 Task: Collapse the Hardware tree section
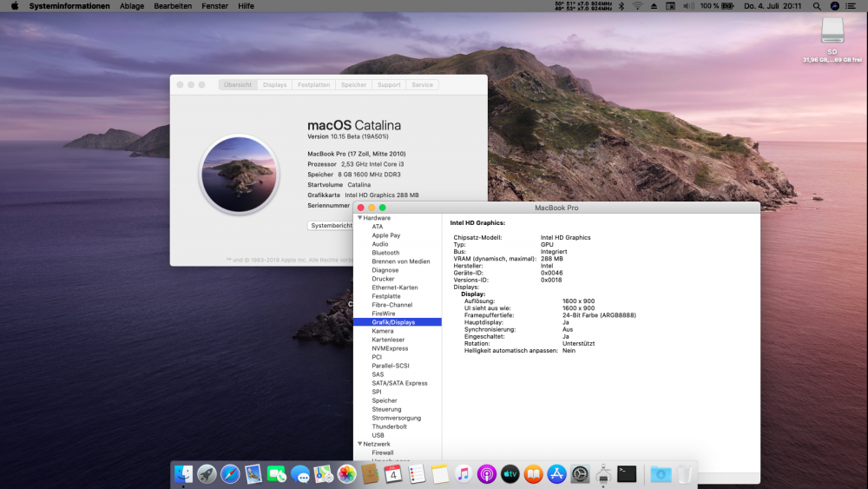360,218
